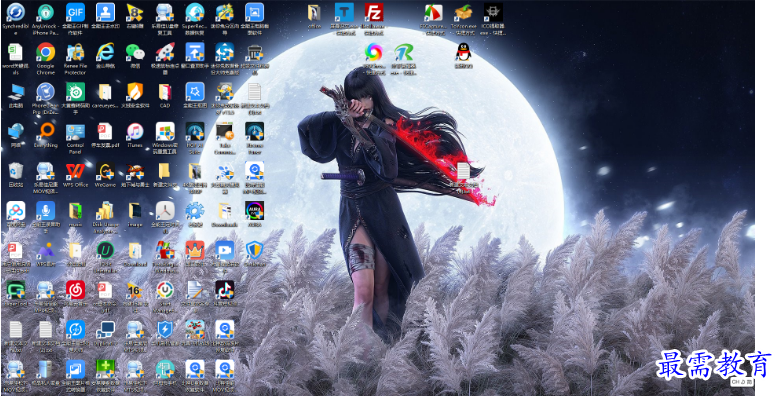Image resolution: width=780 pixels, height=396 pixels.
Task: Launch the brown box package shortcut
Action: (463, 12)
